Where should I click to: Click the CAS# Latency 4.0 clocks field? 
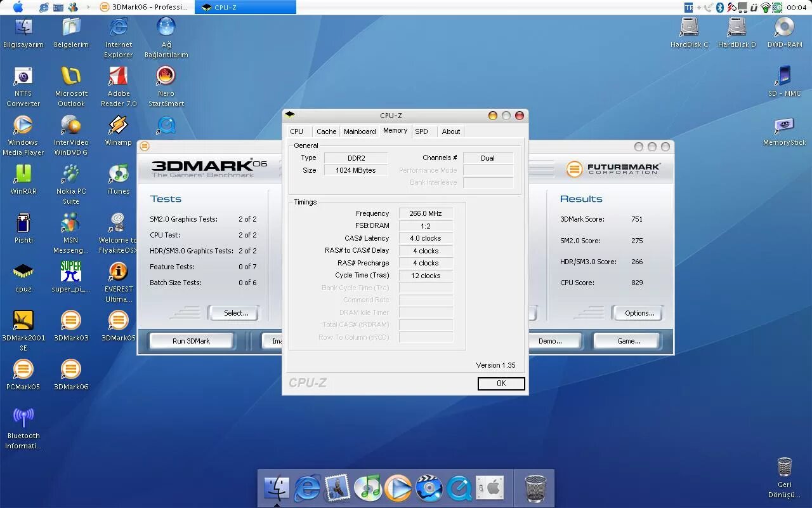pyautogui.click(x=426, y=239)
